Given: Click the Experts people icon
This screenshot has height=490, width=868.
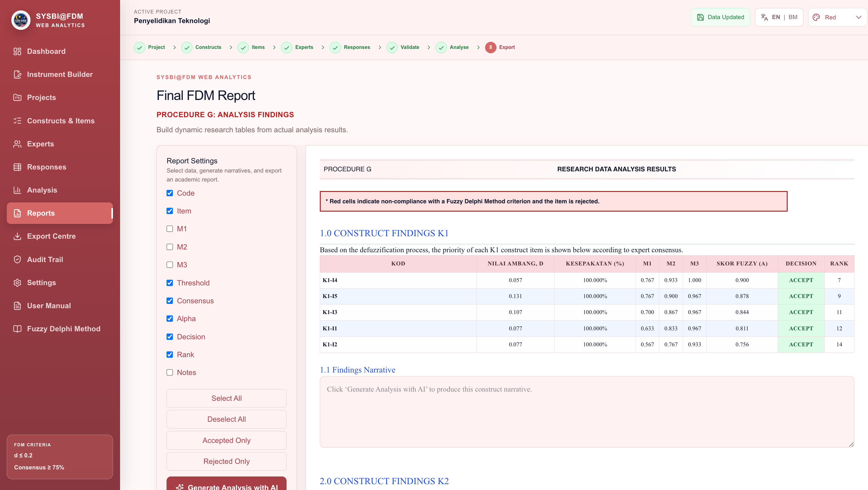Looking at the screenshot, I should tap(17, 144).
